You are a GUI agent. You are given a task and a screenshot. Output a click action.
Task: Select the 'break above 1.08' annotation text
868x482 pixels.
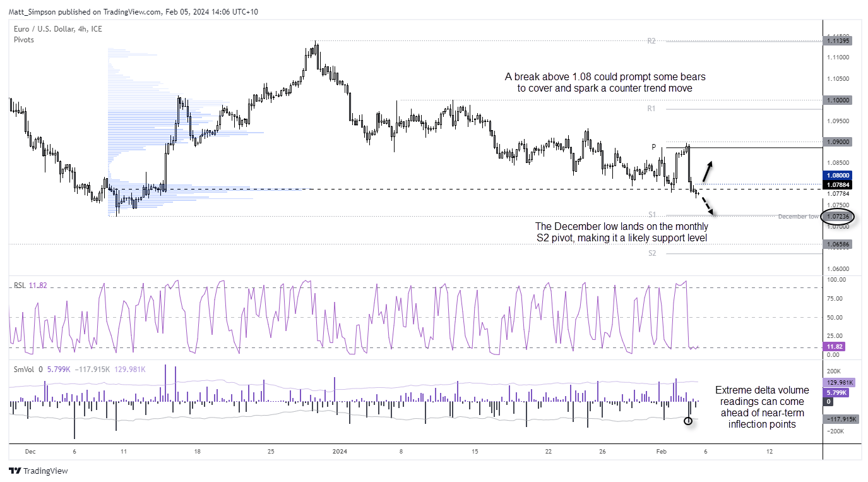605,83
